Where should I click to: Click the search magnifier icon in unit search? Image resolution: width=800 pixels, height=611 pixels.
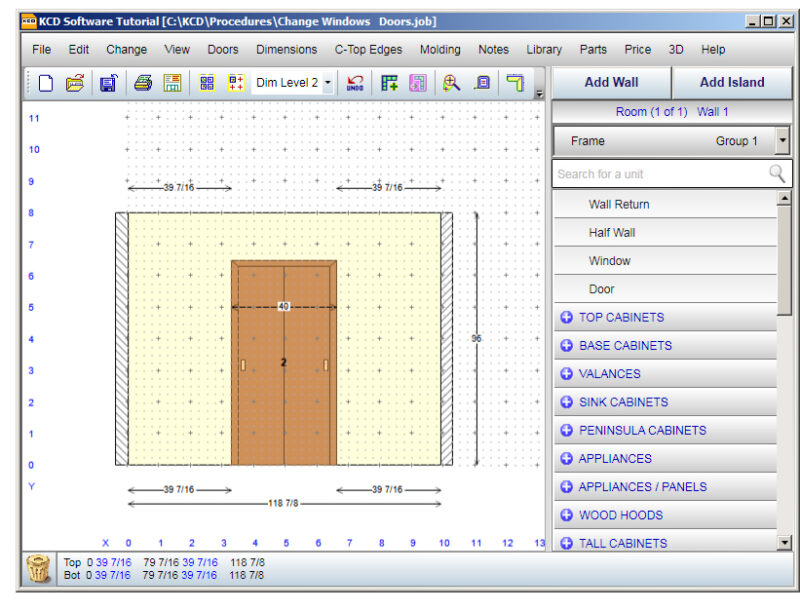777,173
